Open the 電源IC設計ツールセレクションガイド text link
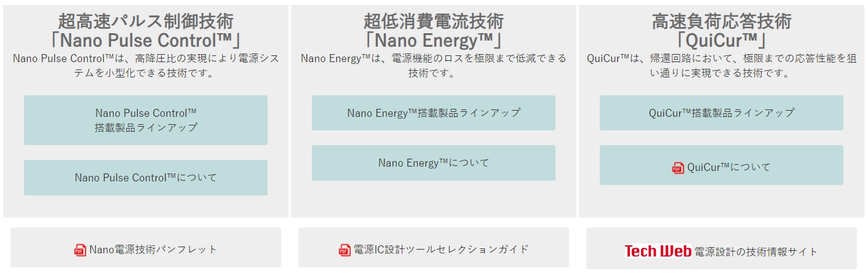The width and height of the screenshot is (868, 273). pyautogui.click(x=440, y=250)
